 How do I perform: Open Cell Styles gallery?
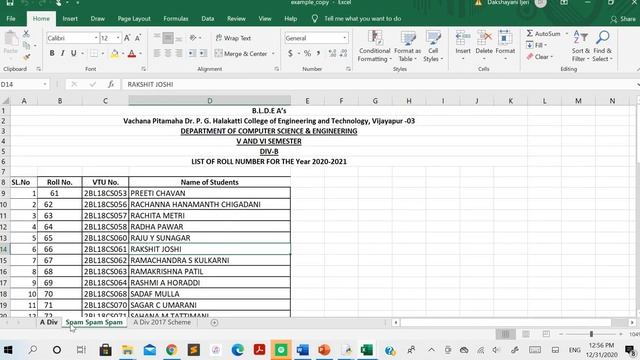click(x=433, y=46)
